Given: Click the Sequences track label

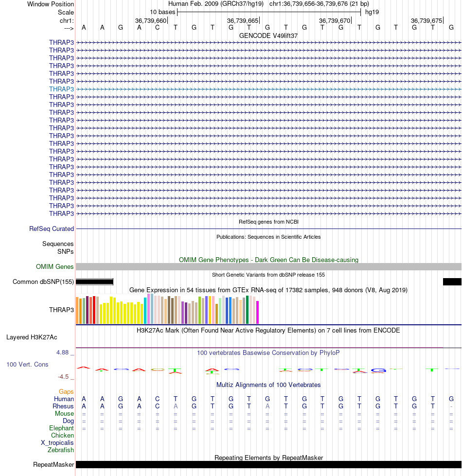Looking at the screenshot, I should [x=58, y=244].
